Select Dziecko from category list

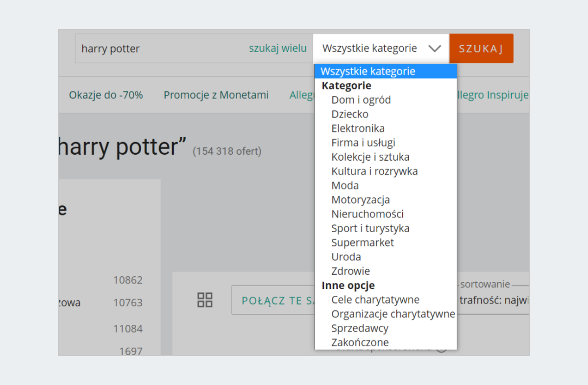(x=350, y=114)
